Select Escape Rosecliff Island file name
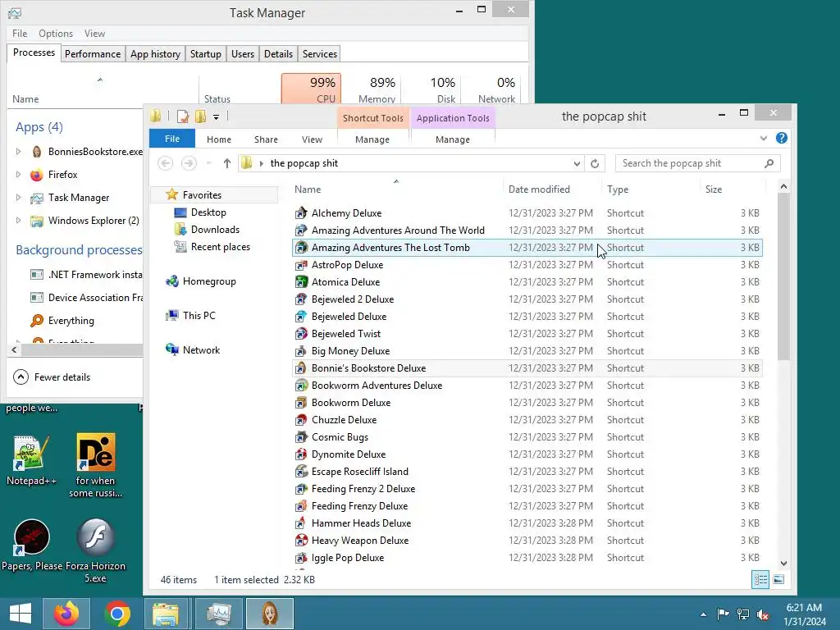The width and height of the screenshot is (840, 630). [360, 472]
